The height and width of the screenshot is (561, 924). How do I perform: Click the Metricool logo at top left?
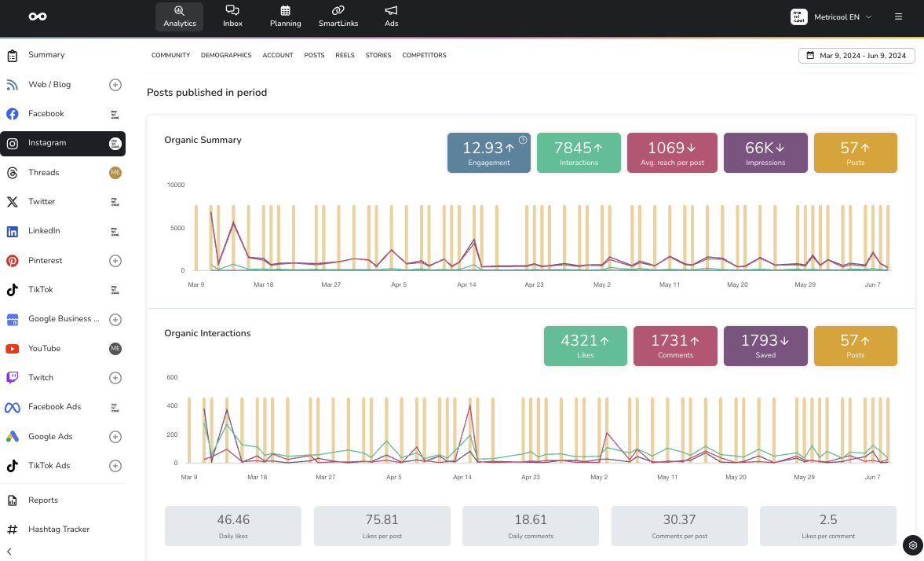coord(37,16)
